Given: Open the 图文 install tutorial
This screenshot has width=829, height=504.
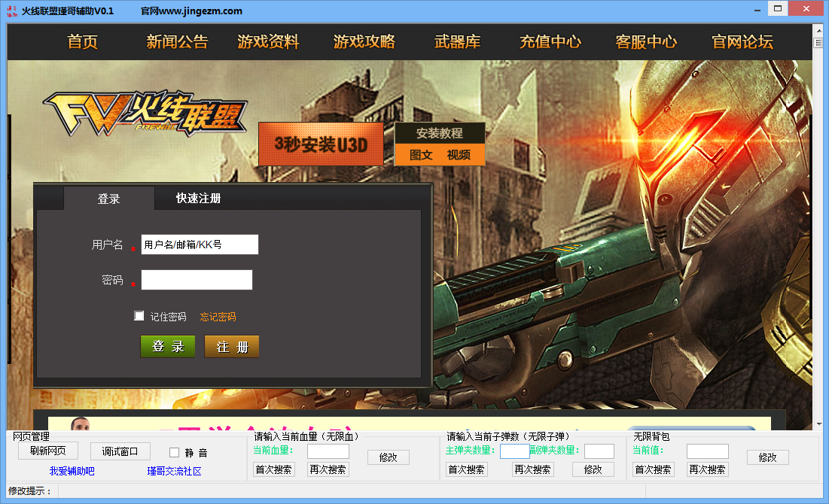Looking at the screenshot, I should tap(421, 155).
